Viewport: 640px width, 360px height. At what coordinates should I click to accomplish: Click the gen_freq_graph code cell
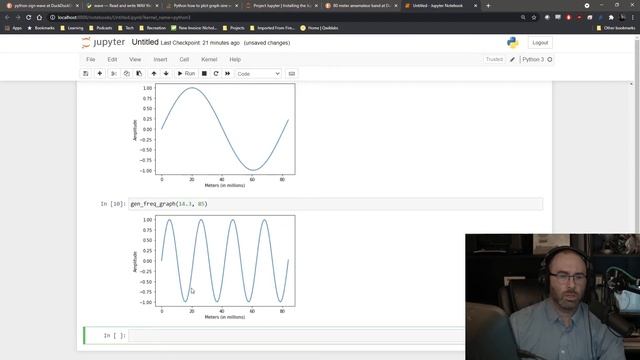pyautogui.click(x=336, y=204)
